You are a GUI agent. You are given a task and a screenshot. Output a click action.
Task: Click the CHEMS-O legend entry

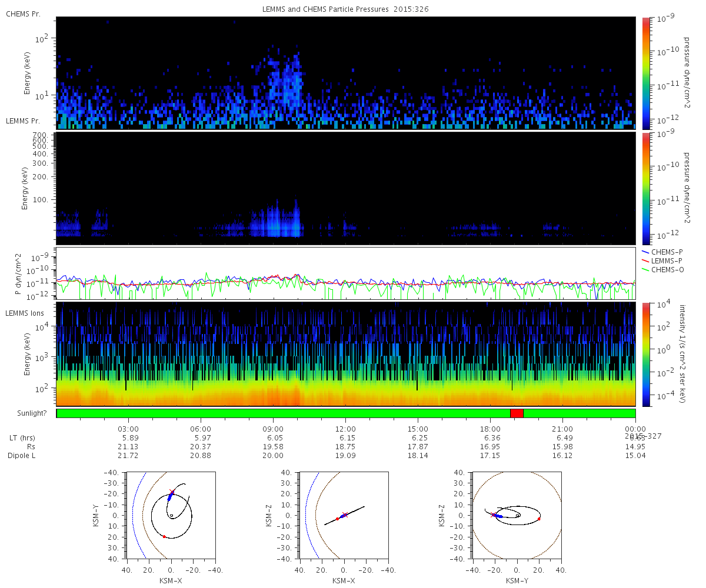[x=664, y=269]
